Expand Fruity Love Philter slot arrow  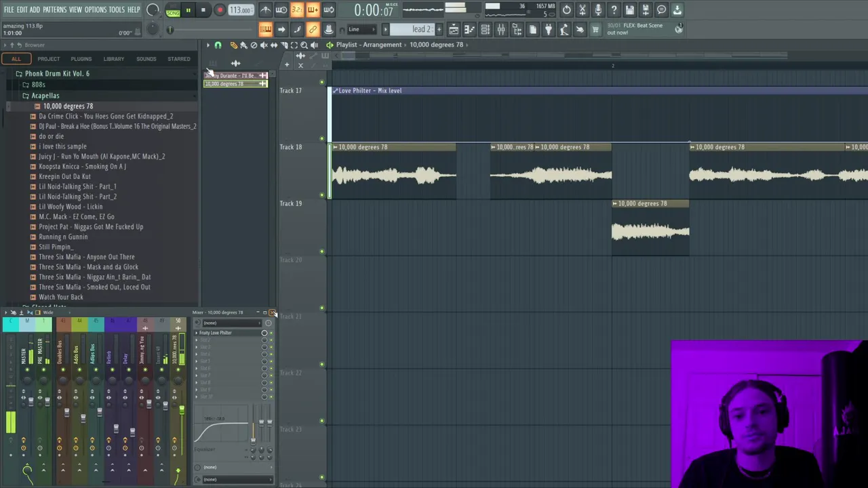197,333
